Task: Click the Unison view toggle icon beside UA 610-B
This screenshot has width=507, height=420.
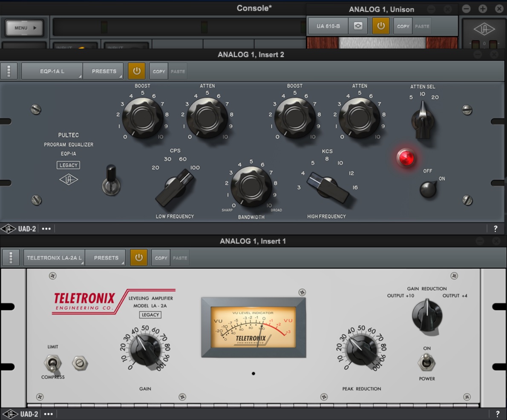Action: 358,26
